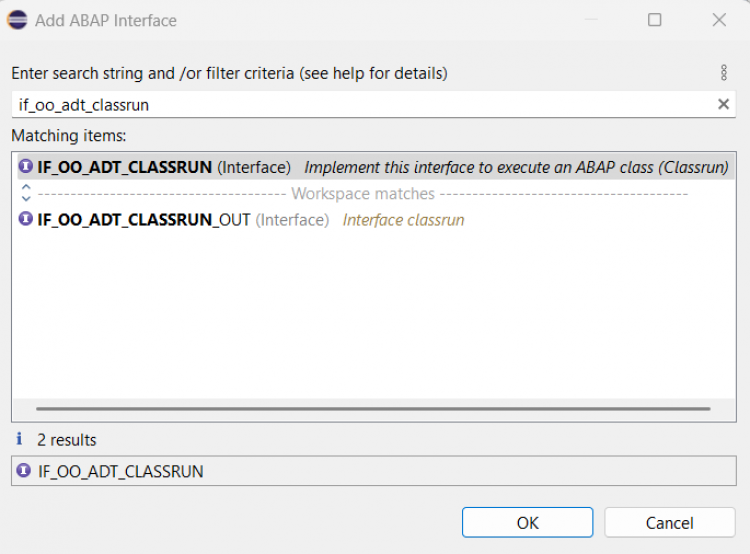Click the interface icon beside IF_OO_ADT_CLASSRUN result
Image resolution: width=750 pixels, height=554 pixels.
click(x=26, y=167)
